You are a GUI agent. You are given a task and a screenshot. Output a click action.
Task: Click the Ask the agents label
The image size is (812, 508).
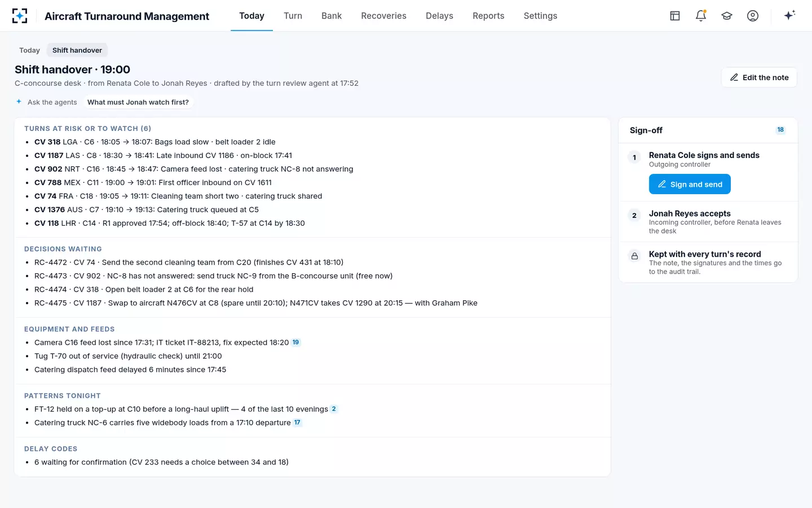[52, 102]
